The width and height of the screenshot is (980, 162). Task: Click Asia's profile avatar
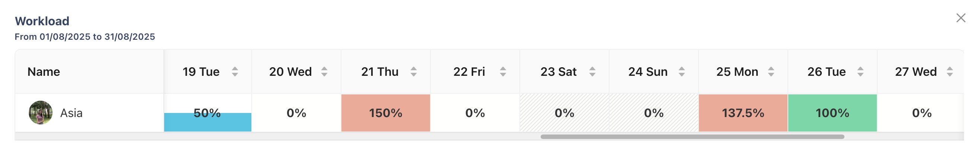click(40, 113)
